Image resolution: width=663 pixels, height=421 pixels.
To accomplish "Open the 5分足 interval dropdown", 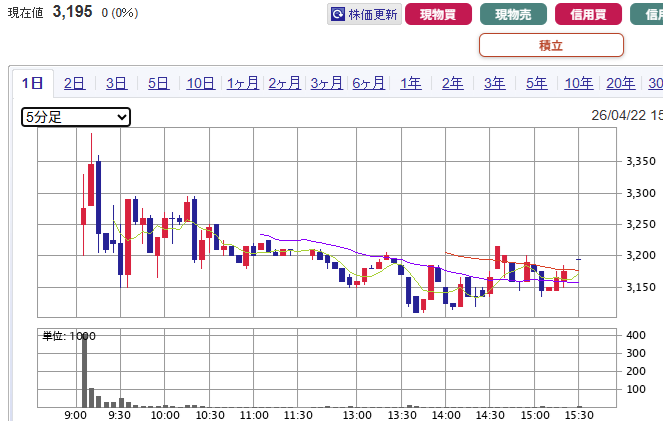I will pyautogui.click(x=76, y=117).
